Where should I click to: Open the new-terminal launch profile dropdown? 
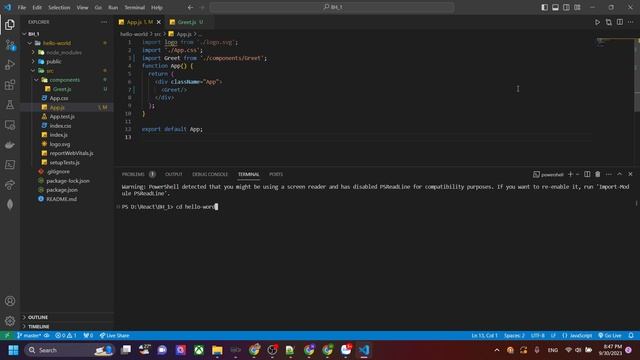tap(578, 174)
